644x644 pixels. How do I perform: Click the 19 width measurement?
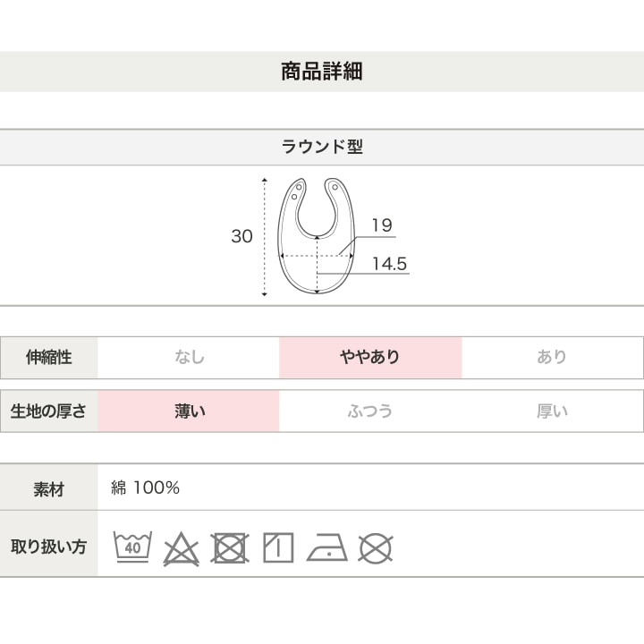(382, 225)
